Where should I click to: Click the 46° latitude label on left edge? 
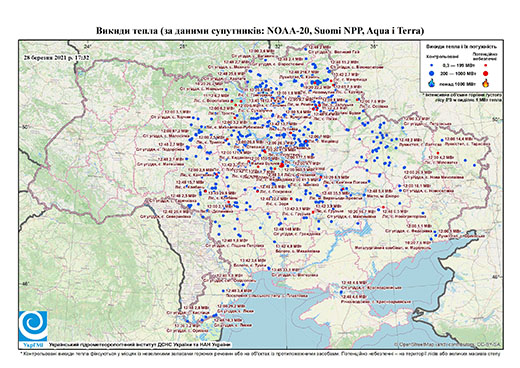(x=25, y=284)
